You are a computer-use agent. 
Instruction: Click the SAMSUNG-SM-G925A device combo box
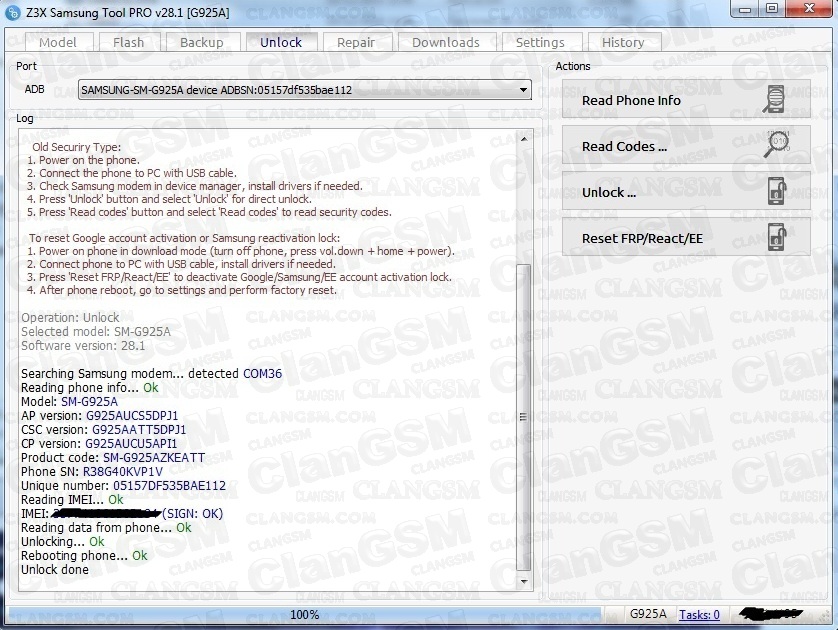tap(305, 90)
